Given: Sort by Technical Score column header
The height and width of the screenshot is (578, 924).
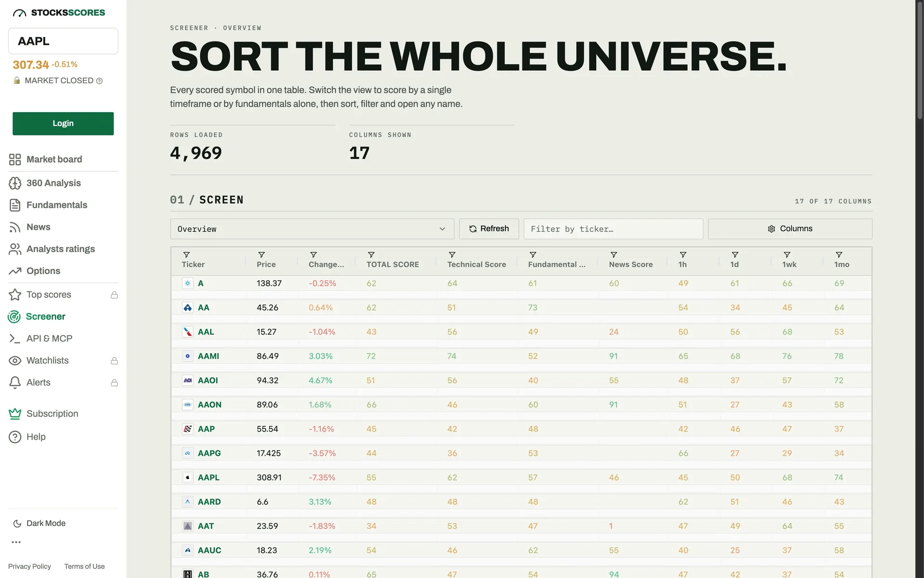Looking at the screenshot, I should pyautogui.click(x=476, y=264).
